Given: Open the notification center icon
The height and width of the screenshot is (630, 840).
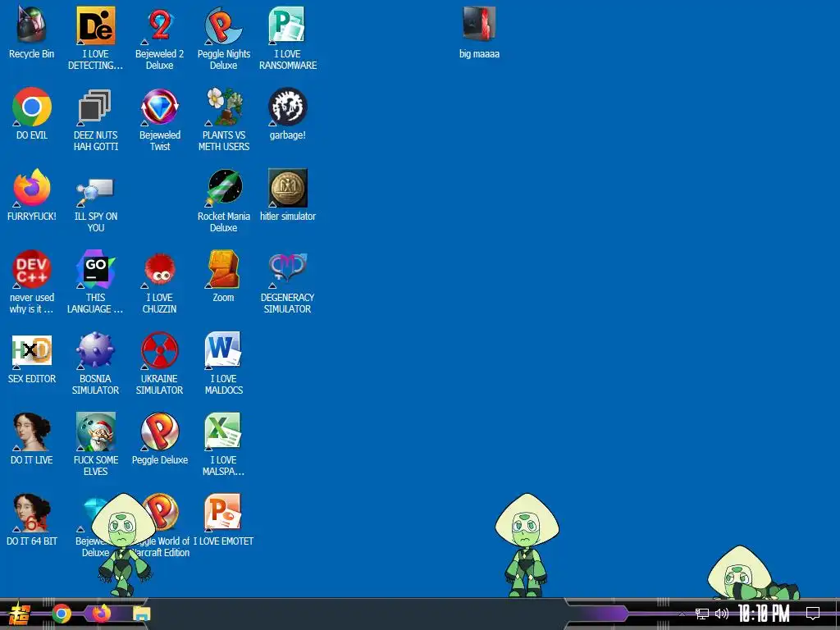Looking at the screenshot, I should point(813,614).
